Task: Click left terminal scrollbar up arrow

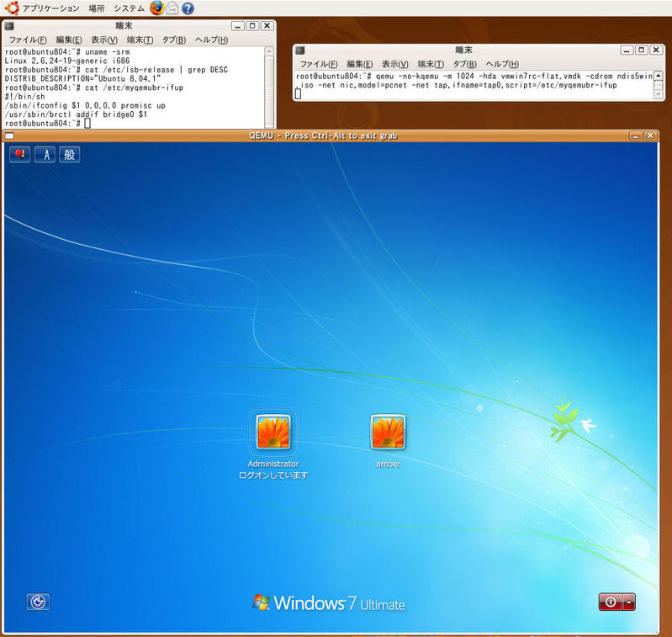Action: pyautogui.click(x=269, y=51)
